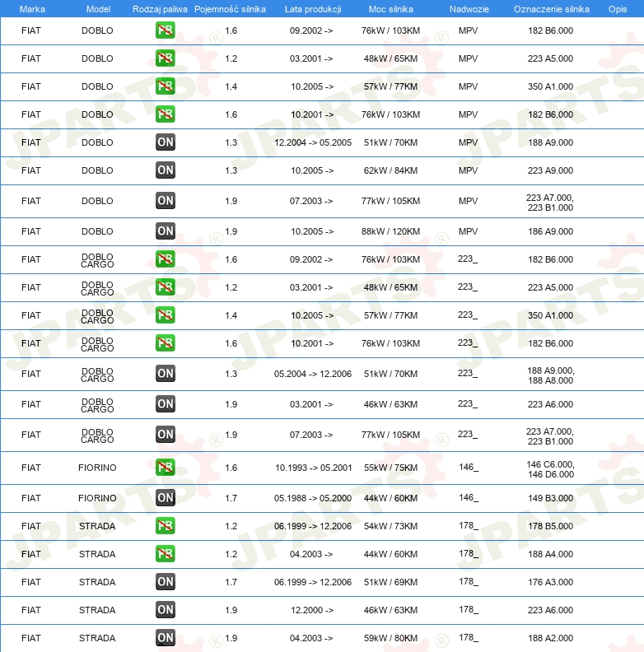Select STRADA model cell in 176 A3.000 row
This screenshot has width=644, height=652.
point(97,582)
